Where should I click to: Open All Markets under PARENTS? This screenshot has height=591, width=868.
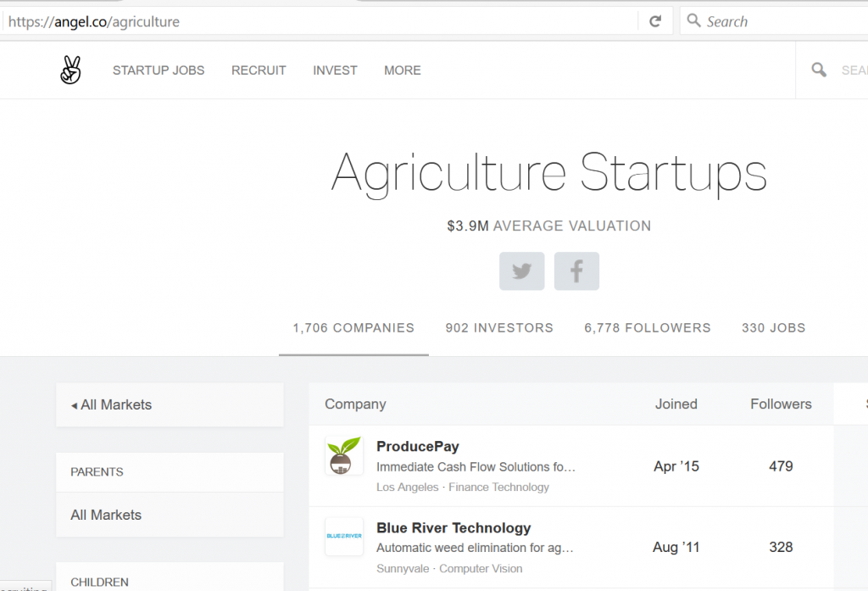point(170,516)
